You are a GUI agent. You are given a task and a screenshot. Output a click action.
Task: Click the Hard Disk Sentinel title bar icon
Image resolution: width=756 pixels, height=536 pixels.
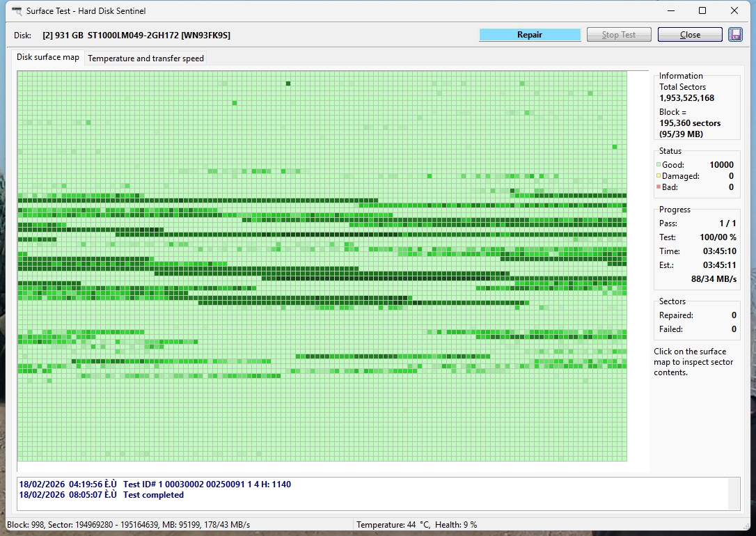coord(17,11)
